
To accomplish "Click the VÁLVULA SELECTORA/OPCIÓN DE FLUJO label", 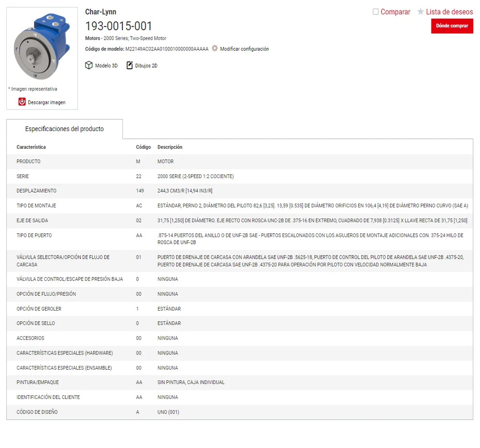I will click(63, 261).
